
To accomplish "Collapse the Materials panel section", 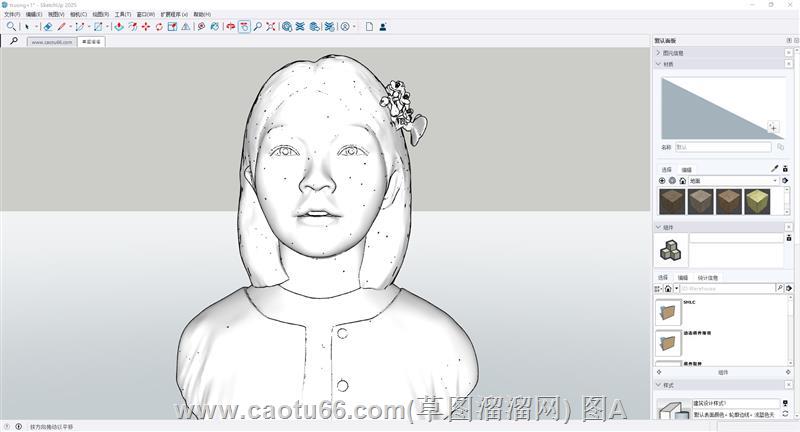I will [658, 64].
